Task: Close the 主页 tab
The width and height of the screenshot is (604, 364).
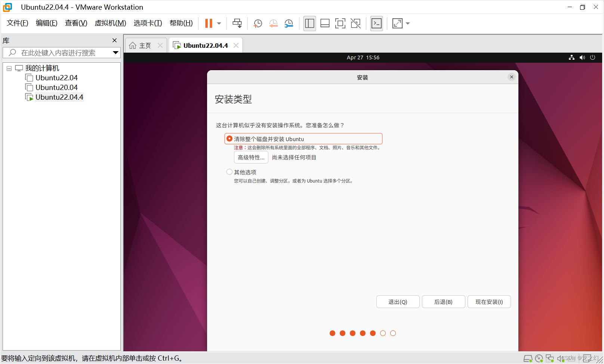Action: pyautogui.click(x=160, y=45)
